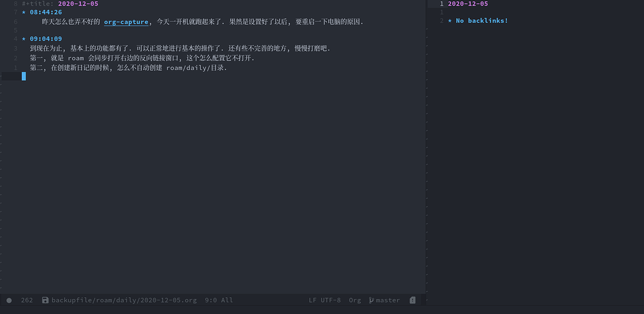
Task: Click the file path backupfile/roam/daily/2020-12-05.org
Action: pos(124,300)
